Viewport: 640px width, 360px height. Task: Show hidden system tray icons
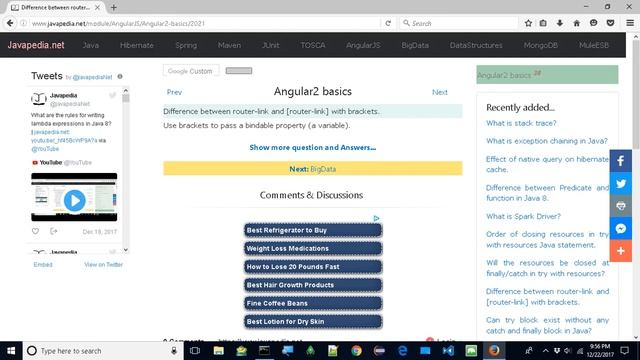pyautogui.click(x=546, y=351)
